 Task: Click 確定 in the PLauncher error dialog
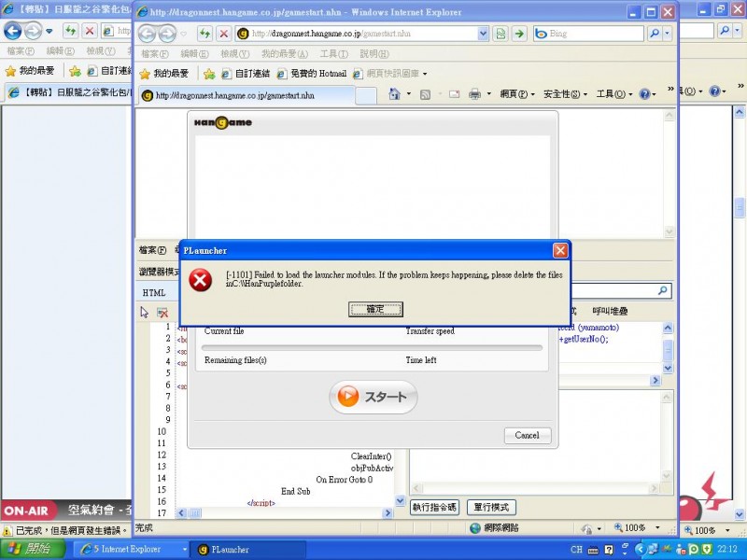[x=375, y=309]
